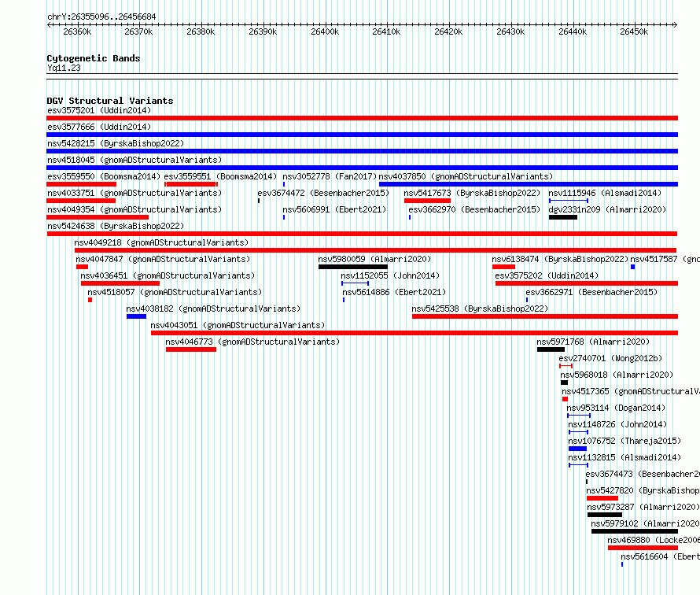Image resolution: width=700 pixels, height=595 pixels.
Task: Click nsv1148726 (John2014) label
Action: [x=617, y=424]
